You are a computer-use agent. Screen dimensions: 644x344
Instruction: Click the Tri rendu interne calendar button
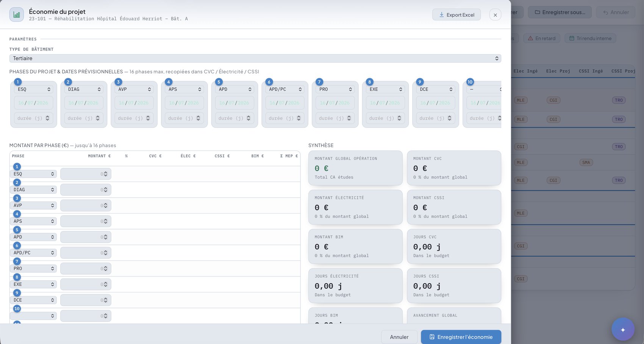coord(590,38)
